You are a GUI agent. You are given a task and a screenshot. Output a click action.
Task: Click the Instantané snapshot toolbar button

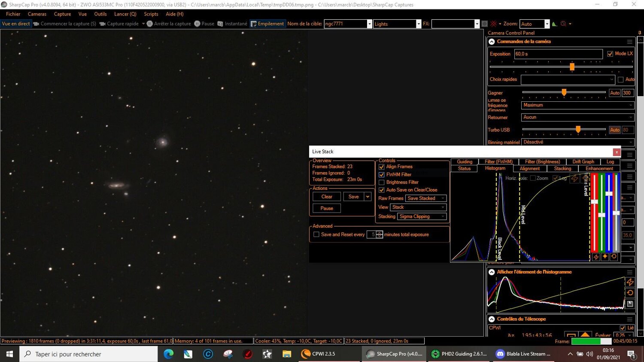tap(232, 24)
